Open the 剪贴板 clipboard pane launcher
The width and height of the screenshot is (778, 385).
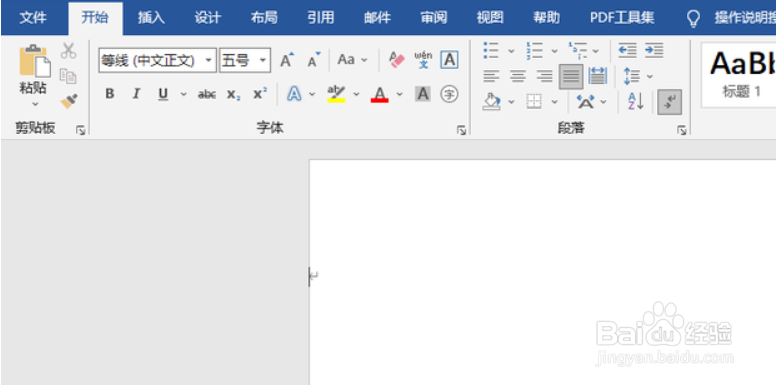click(x=80, y=130)
